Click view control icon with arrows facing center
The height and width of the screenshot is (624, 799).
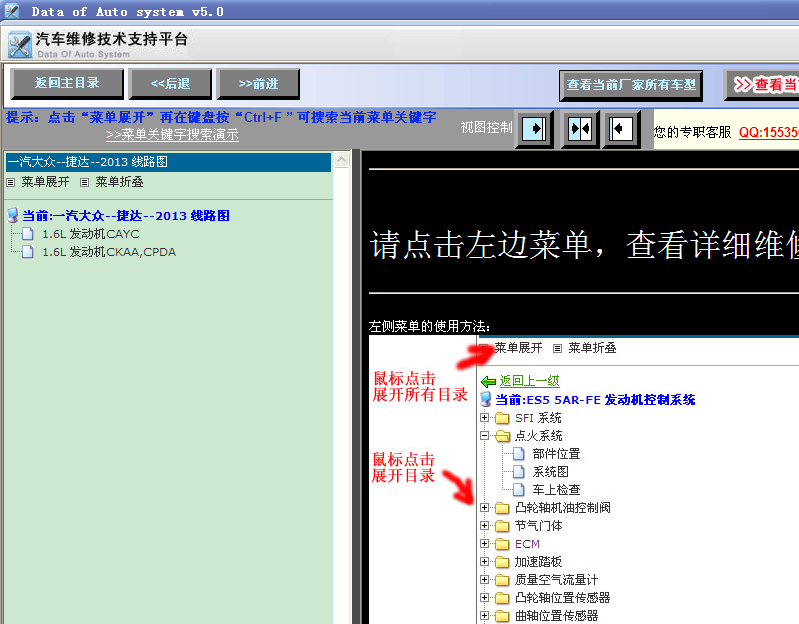point(580,129)
